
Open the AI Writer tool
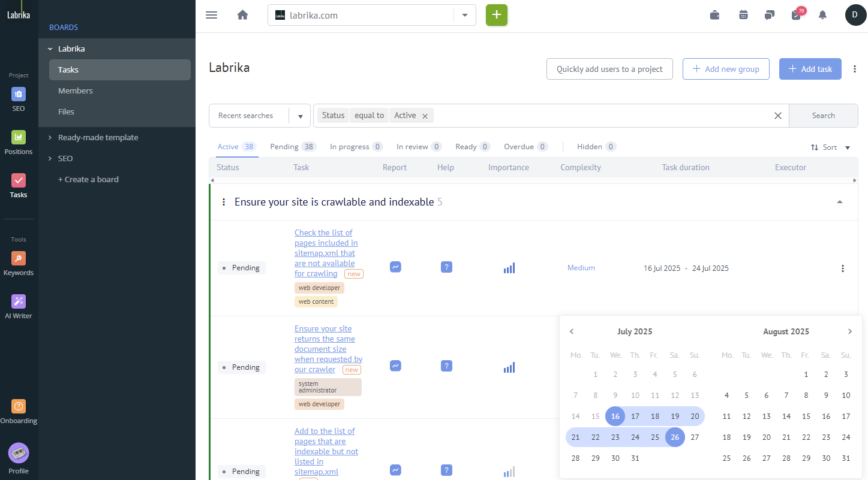click(x=19, y=306)
